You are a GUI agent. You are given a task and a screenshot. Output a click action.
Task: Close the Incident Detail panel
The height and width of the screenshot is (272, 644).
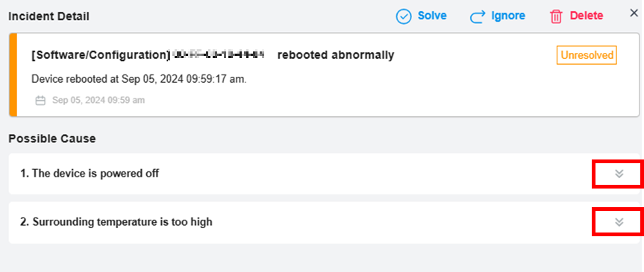[x=634, y=13]
